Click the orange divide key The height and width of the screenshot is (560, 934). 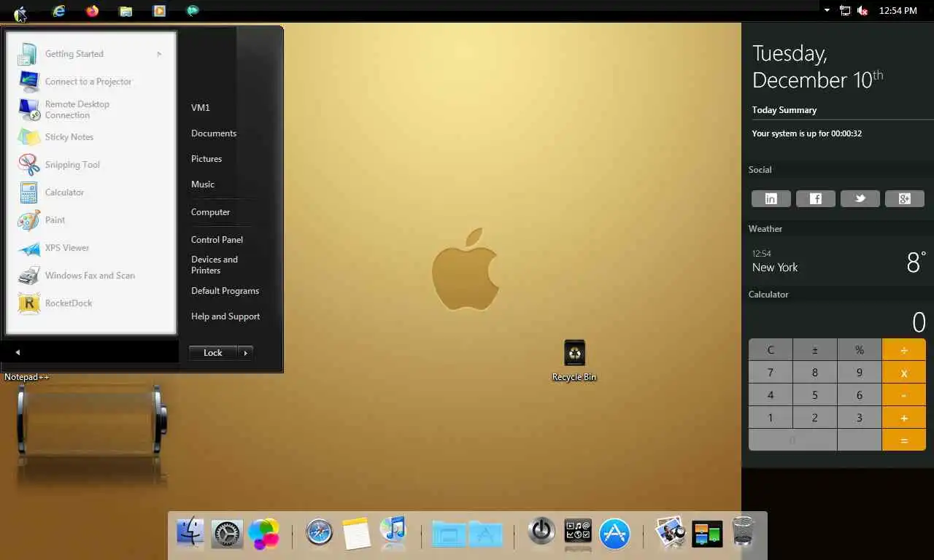pos(904,350)
